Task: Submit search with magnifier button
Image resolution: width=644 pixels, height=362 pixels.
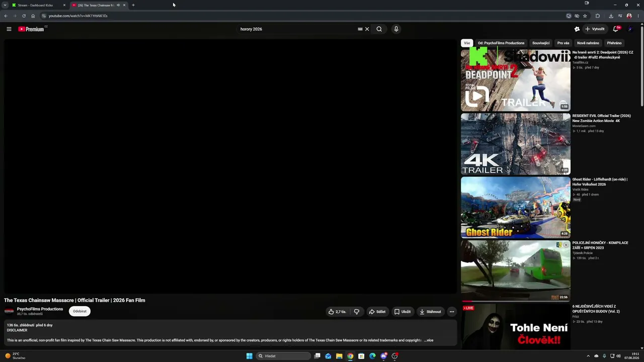Action: (x=379, y=29)
